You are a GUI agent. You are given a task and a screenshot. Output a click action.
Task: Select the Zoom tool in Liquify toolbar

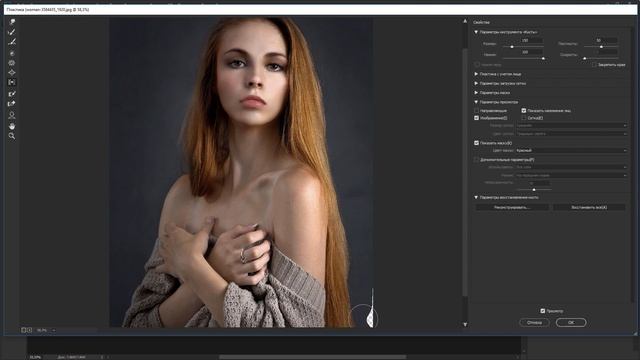(12, 136)
